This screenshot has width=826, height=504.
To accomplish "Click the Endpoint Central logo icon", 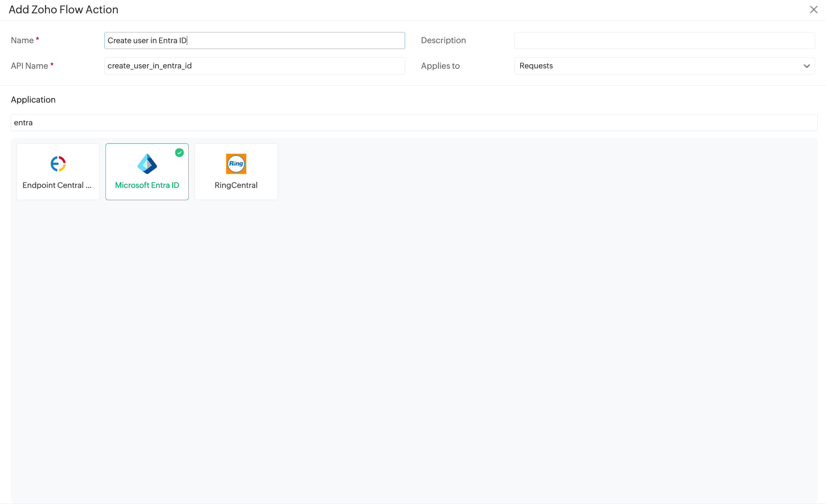I will click(58, 164).
